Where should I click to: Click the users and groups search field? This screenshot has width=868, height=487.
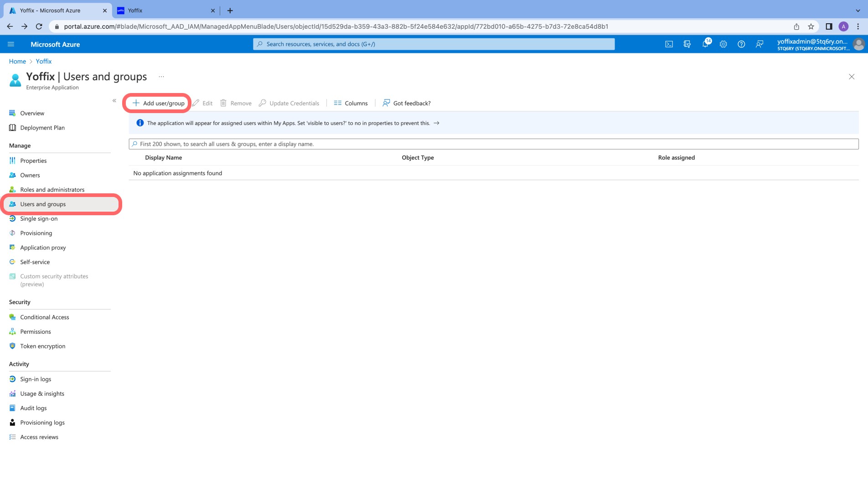[494, 144]
